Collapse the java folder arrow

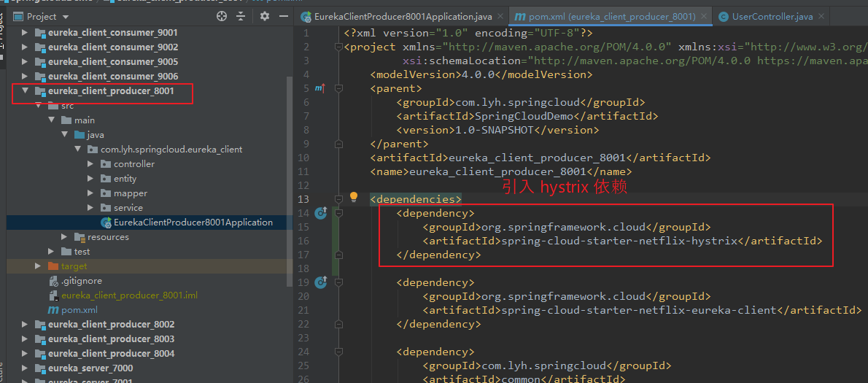(64, 134)
